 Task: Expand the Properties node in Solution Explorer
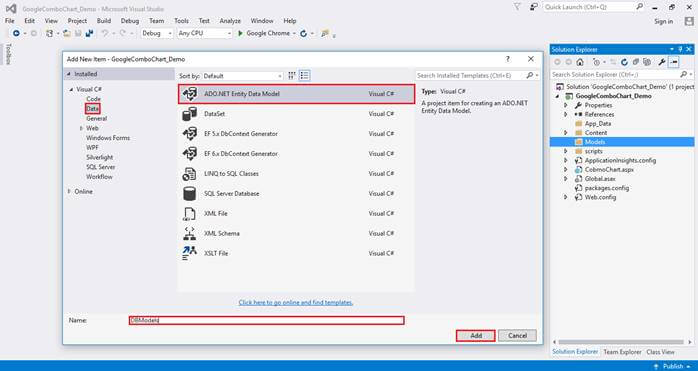(x=566, y=105)
